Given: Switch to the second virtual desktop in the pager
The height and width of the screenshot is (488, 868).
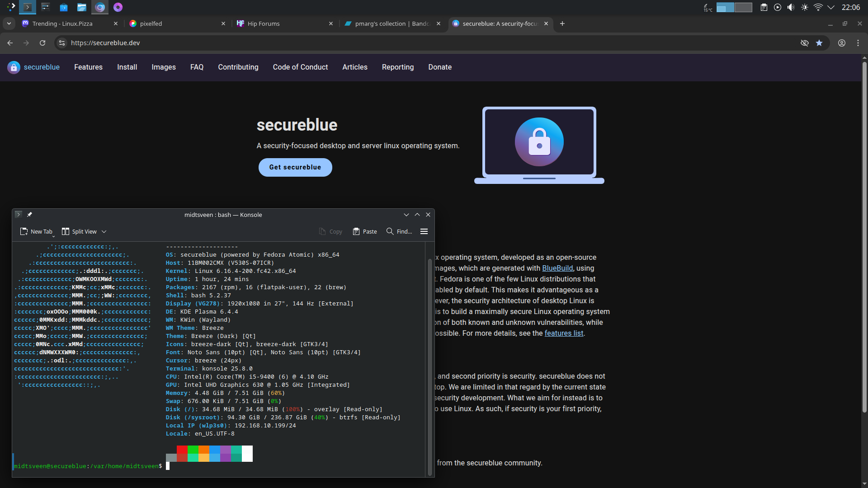Looking at the screenshot, I should pyautogui.click(x=744, y=7).
